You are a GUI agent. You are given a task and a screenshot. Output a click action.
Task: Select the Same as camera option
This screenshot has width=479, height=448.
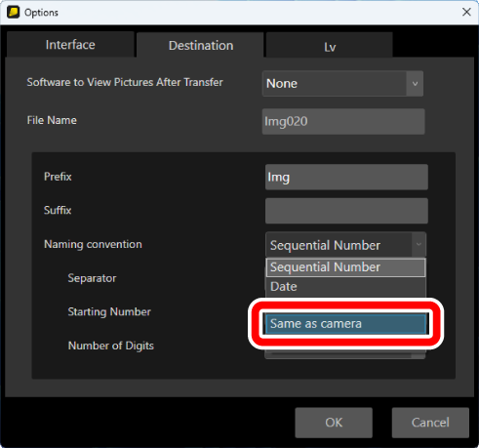point(345,324)
